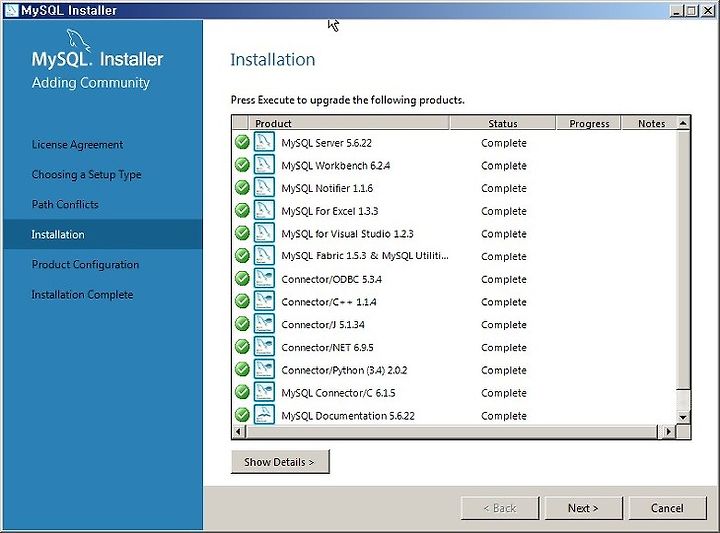This screenshot has width=720, height=533.
Task: Click the MySQL Notifier 1.1.6 product icon
Action: click(x=264, y=187)
